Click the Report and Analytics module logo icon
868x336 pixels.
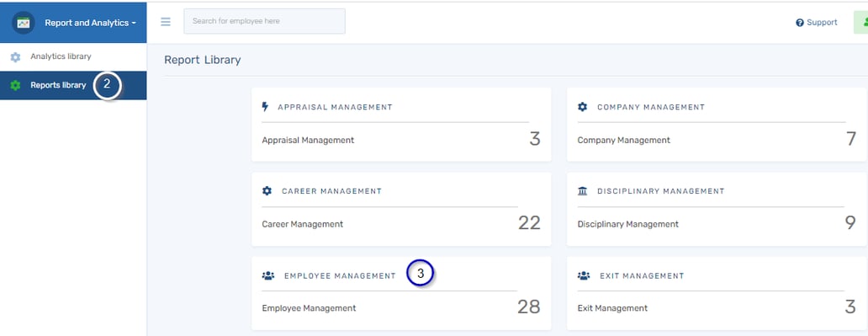point(24,23)
